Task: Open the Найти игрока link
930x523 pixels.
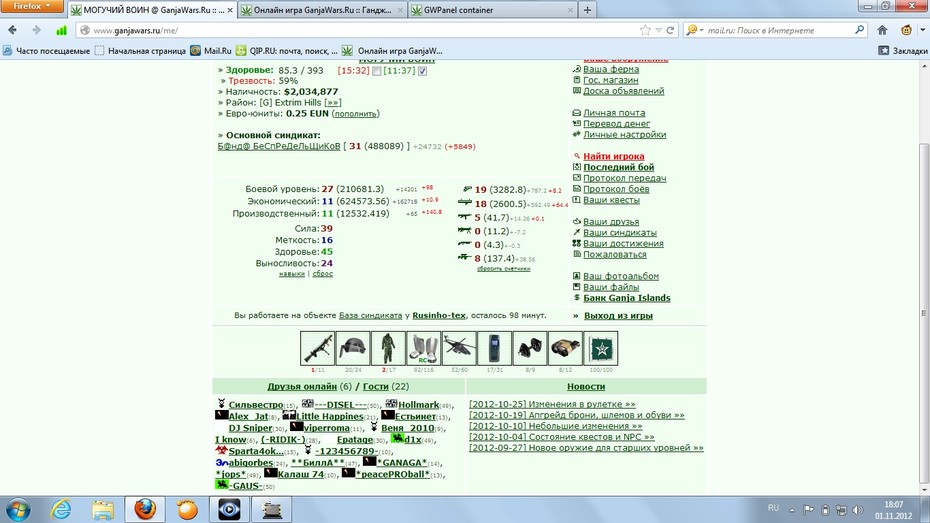Action: [x=613, y=157]
